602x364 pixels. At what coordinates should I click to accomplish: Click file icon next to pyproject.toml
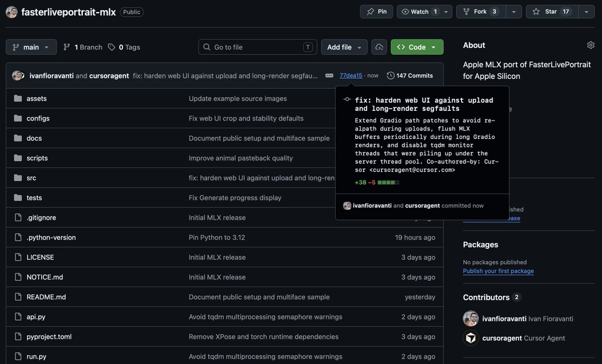coord(18,336)
